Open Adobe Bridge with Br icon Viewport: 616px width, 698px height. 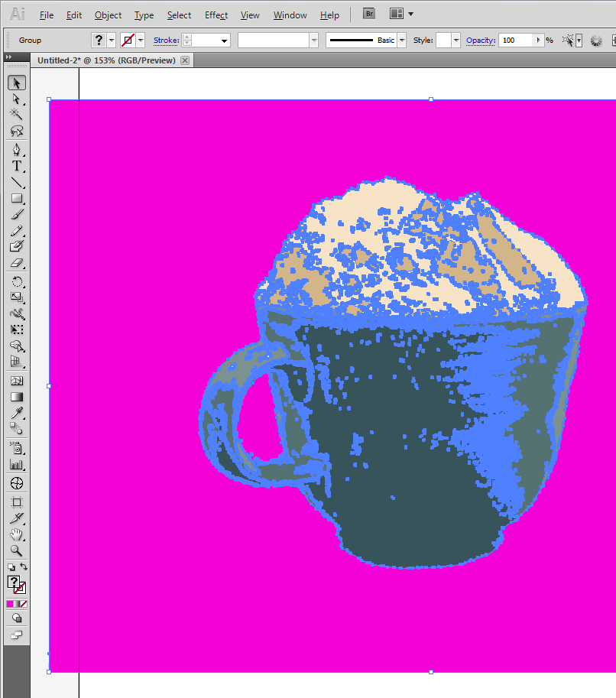coord(369,14)
